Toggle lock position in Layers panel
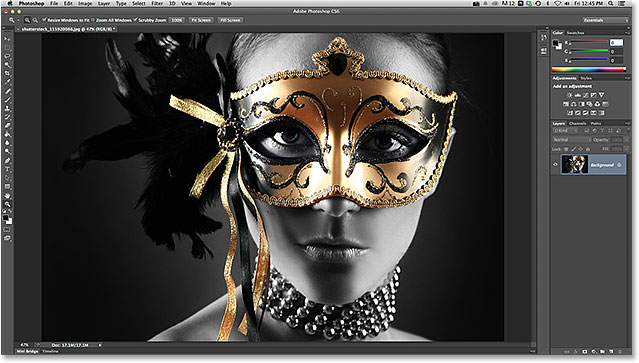 (x=581, y=149)
